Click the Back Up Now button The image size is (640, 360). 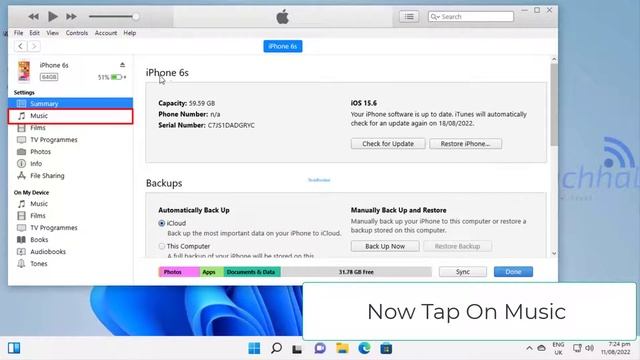(x=385, y=246)
